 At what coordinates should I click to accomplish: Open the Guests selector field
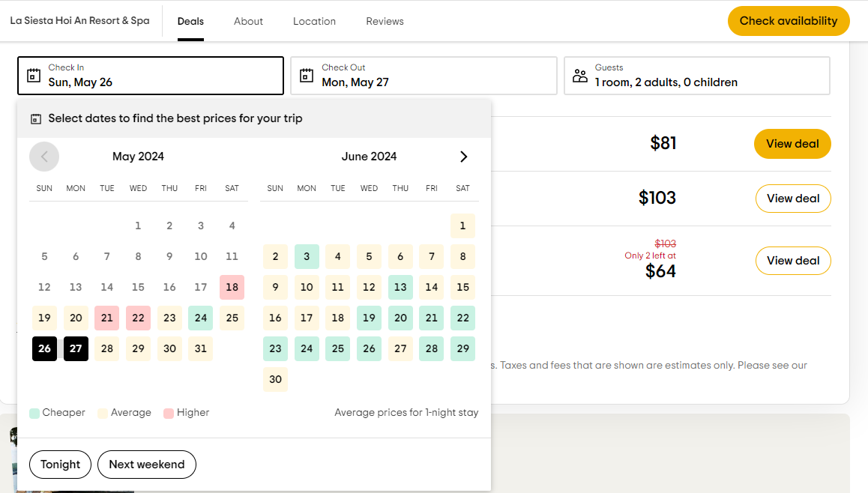pyautogui.click(x=697, y=76)
